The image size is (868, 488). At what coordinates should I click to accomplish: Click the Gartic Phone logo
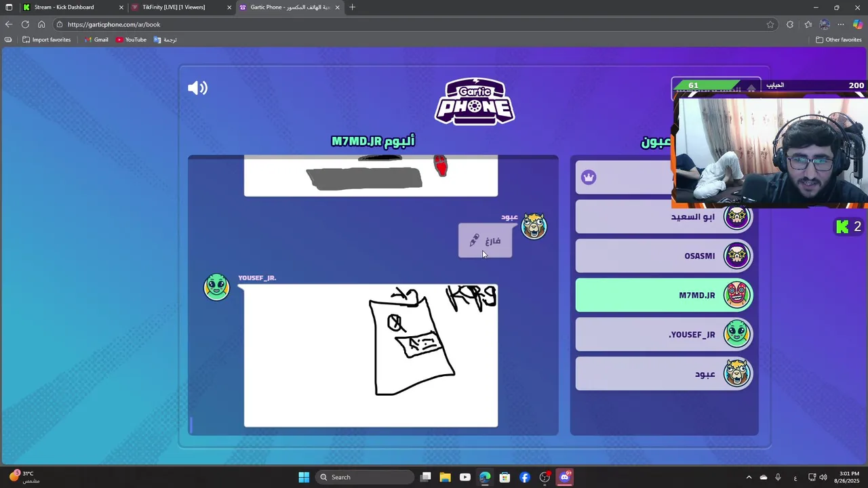coord(475,102)
